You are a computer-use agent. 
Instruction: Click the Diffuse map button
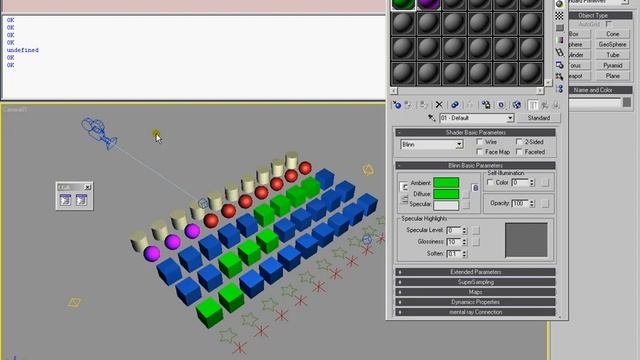tap(465, 194)
